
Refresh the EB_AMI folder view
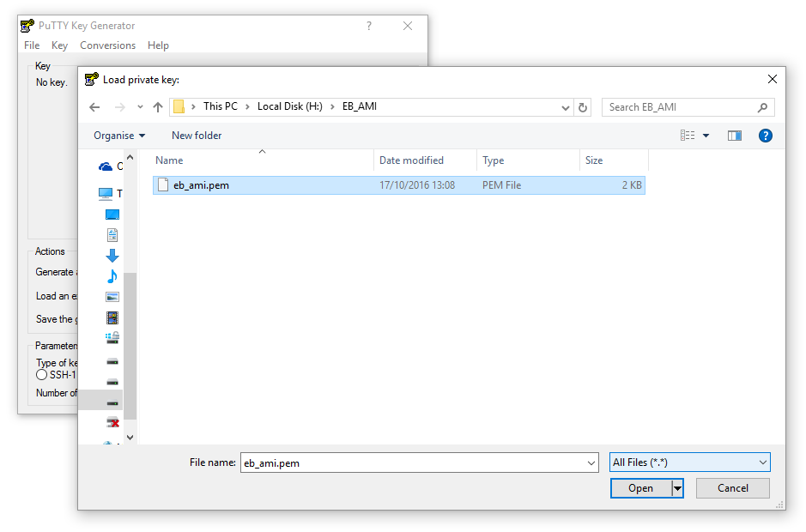point(582,107)
